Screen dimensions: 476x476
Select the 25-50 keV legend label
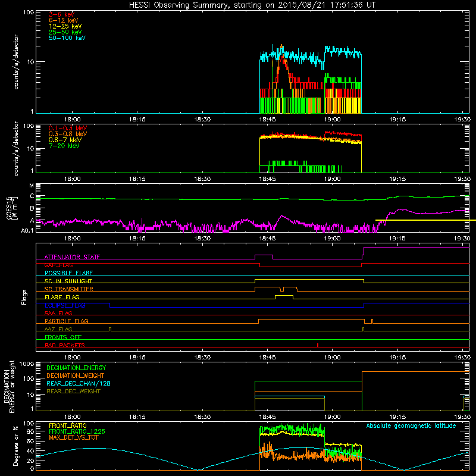(x=65, y=32)
